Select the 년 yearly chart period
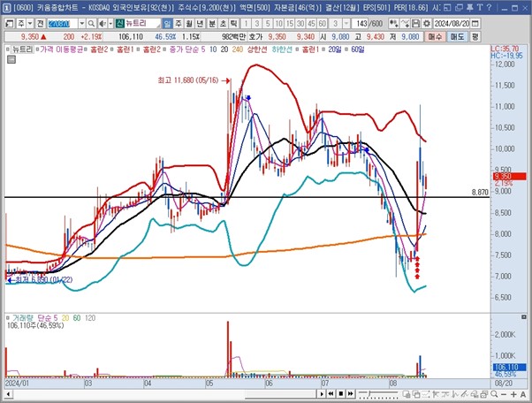The width and height of the screenshot is (532, 403). click(x=201, y=23)
